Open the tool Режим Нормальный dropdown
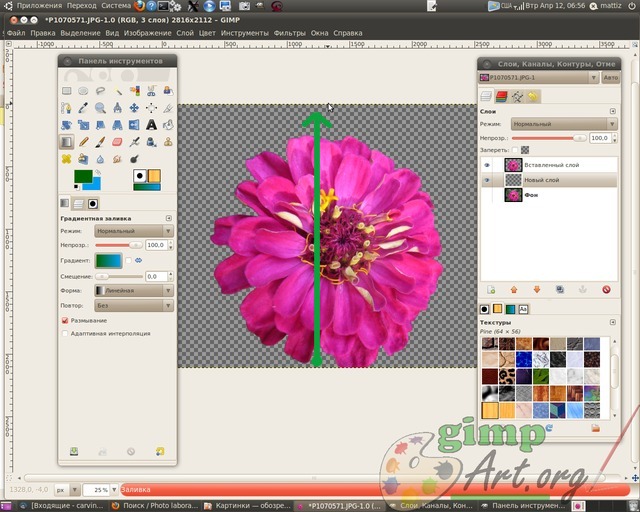The image size is (640, 512). click(134, 231)
